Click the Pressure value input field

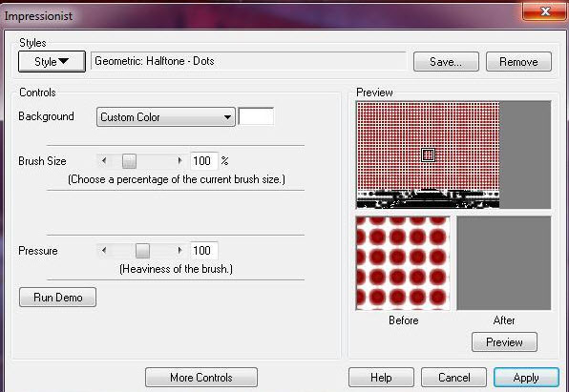pyautogui.click(x=203, y=251)
